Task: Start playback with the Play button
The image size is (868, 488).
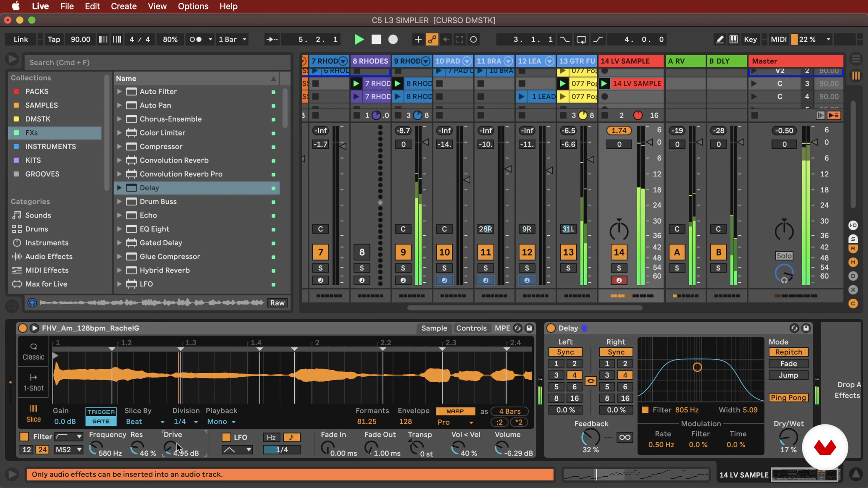Action: [359, 39]
